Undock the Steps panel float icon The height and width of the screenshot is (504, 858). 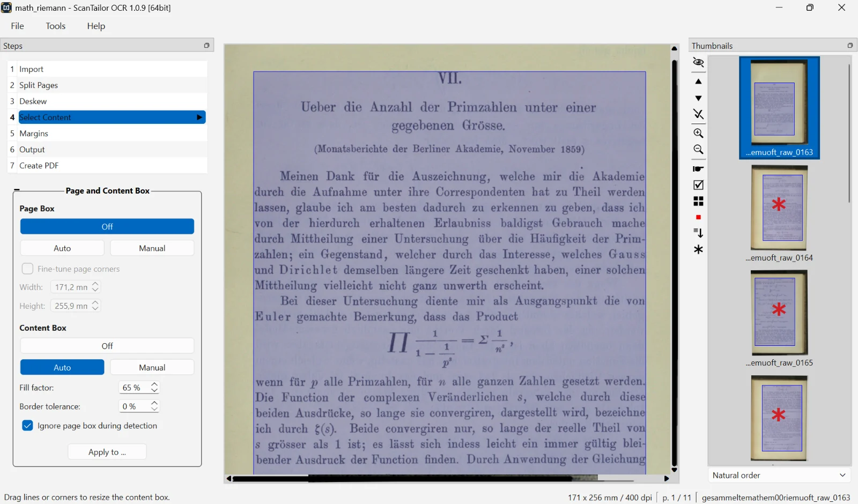207,46
